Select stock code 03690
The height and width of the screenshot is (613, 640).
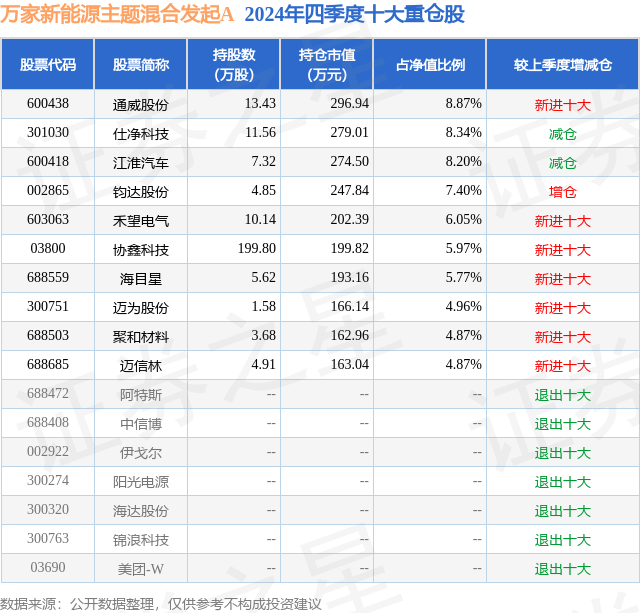[48, 567]
